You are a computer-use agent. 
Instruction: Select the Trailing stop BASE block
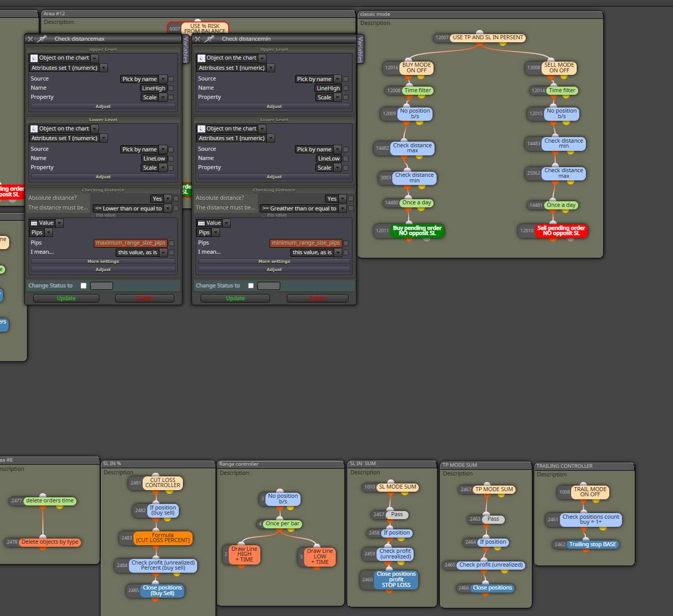tap(593, 545)
